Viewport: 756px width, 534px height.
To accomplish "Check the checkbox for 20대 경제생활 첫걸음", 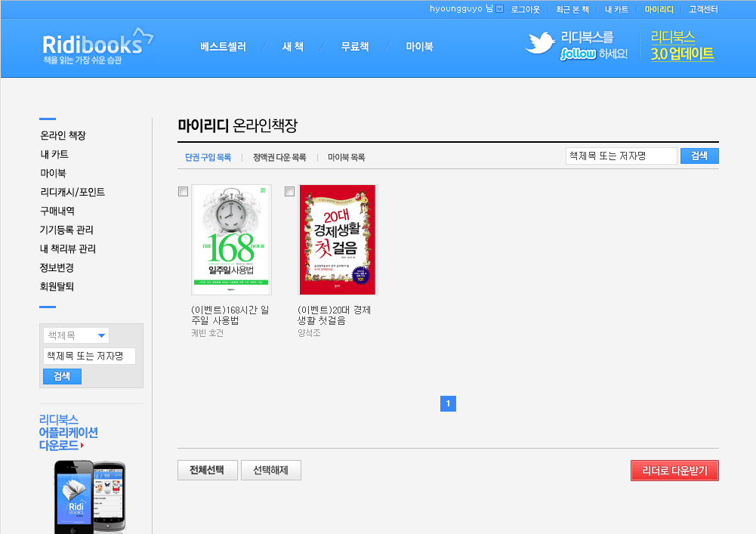I will click(x=289, y=192).
